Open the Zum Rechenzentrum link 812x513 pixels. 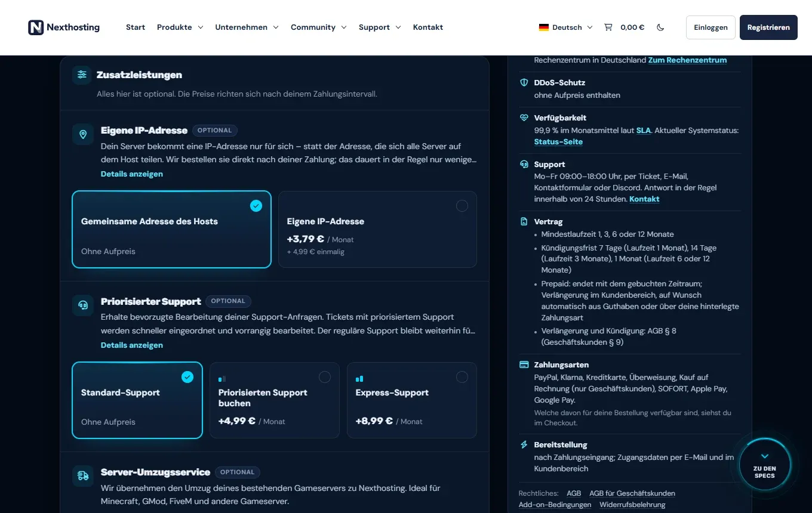click(688, 60)
